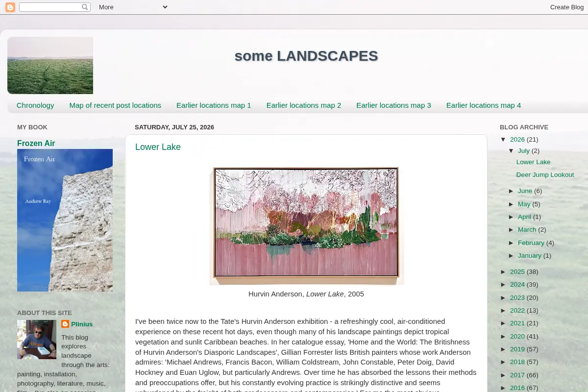Open Earlier locations map 3 tab

[393, 105]
